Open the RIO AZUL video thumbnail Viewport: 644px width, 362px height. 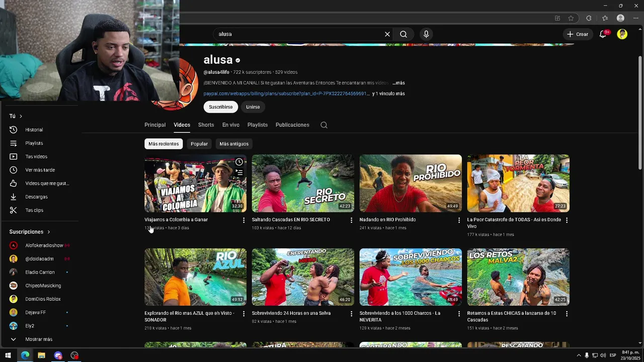click(195, 277)
